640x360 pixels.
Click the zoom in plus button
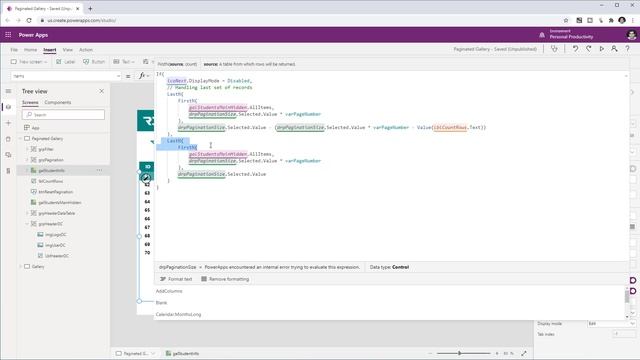pos(497,353)
